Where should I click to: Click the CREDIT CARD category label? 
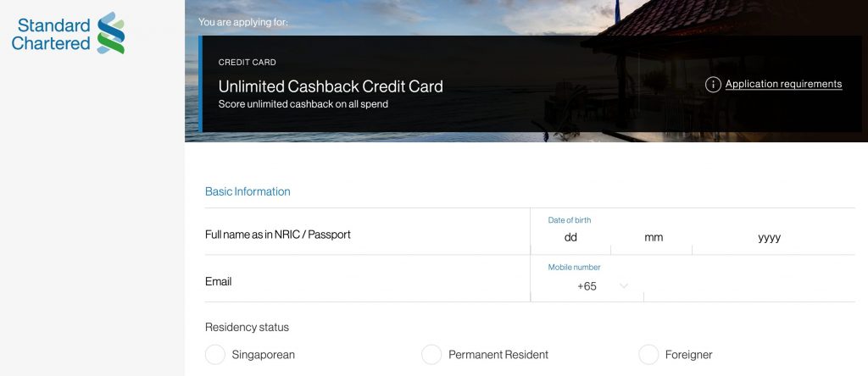247,63
